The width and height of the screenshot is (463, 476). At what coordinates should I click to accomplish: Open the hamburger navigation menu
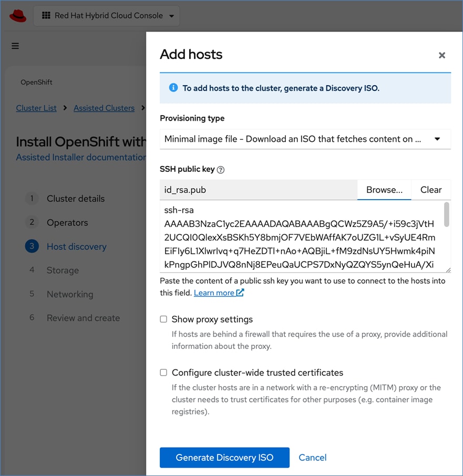click(x=15, y=46)
